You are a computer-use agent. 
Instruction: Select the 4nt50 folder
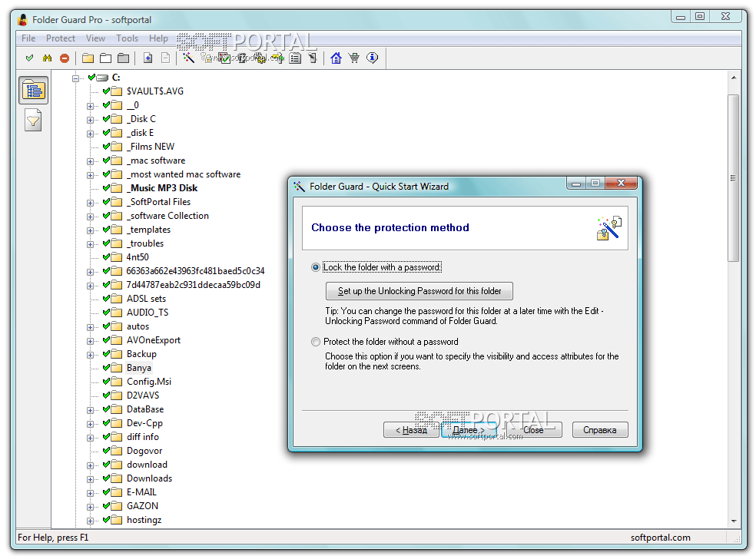138,257
